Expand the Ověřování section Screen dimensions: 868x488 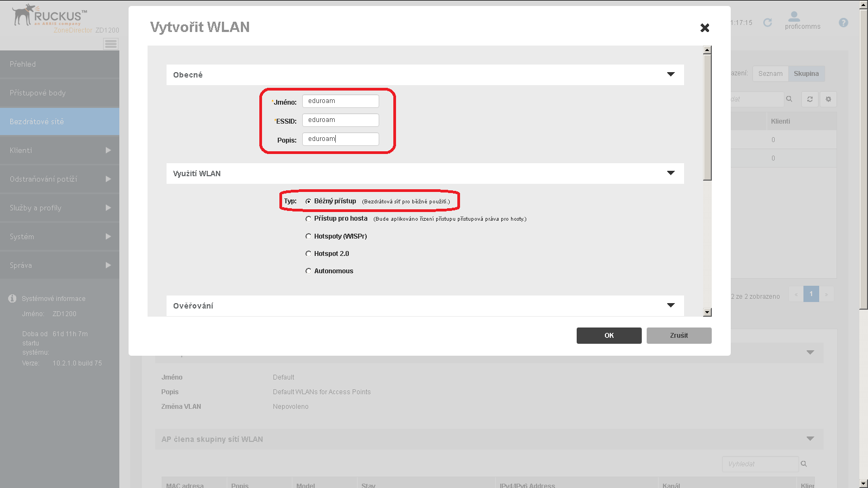(x=672, y=305)
